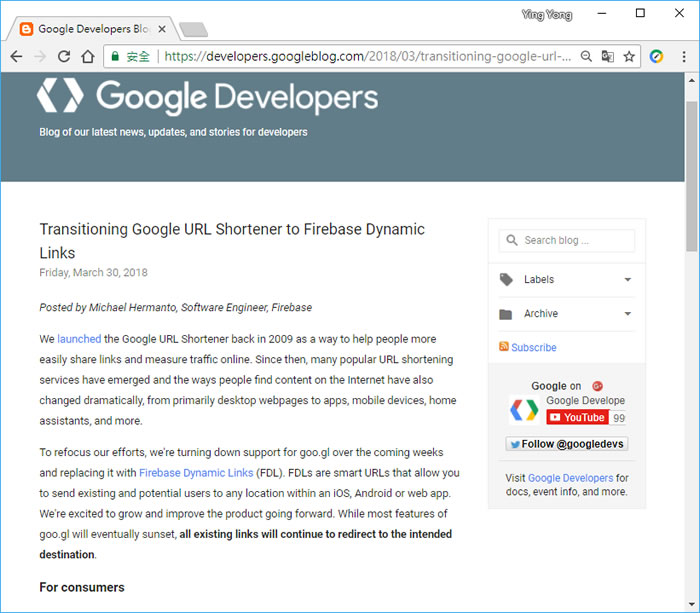The width and height of the screenshot is (700, 613).
Task: Click the greyed forward navigation arrow
Action: coord(40,56)
